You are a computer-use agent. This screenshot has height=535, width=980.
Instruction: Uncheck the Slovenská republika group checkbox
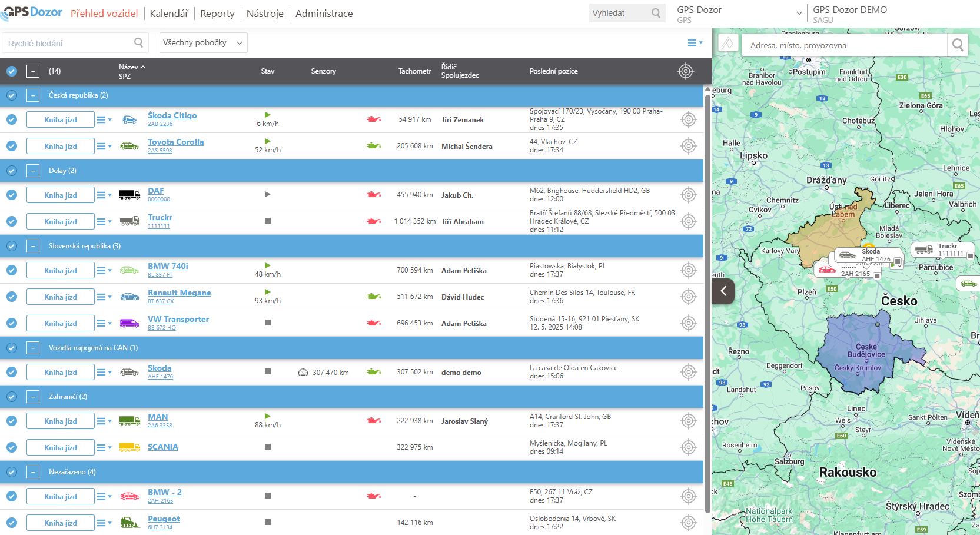12,246
